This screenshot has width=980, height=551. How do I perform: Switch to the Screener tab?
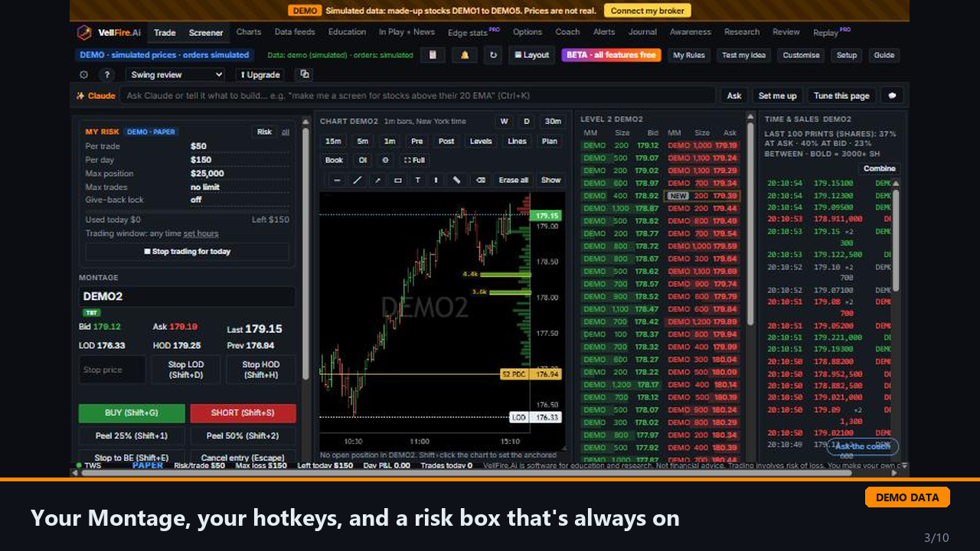click(206, 33)
